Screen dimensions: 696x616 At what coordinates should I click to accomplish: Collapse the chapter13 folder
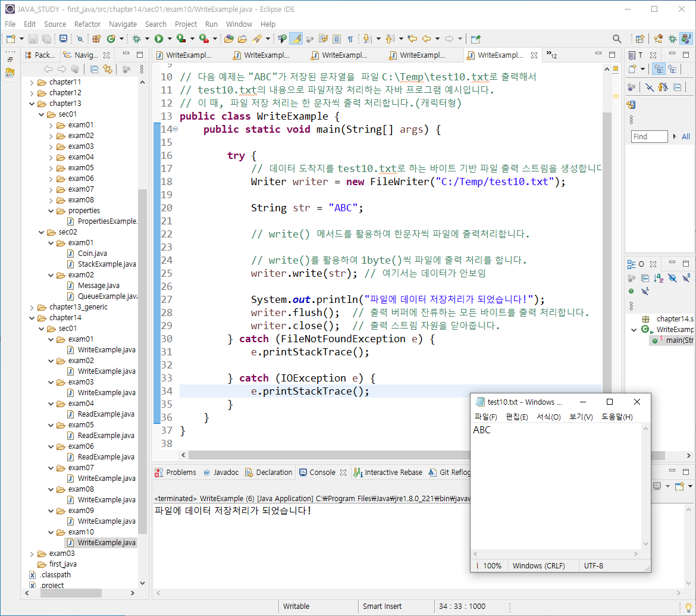coord(32,104)
